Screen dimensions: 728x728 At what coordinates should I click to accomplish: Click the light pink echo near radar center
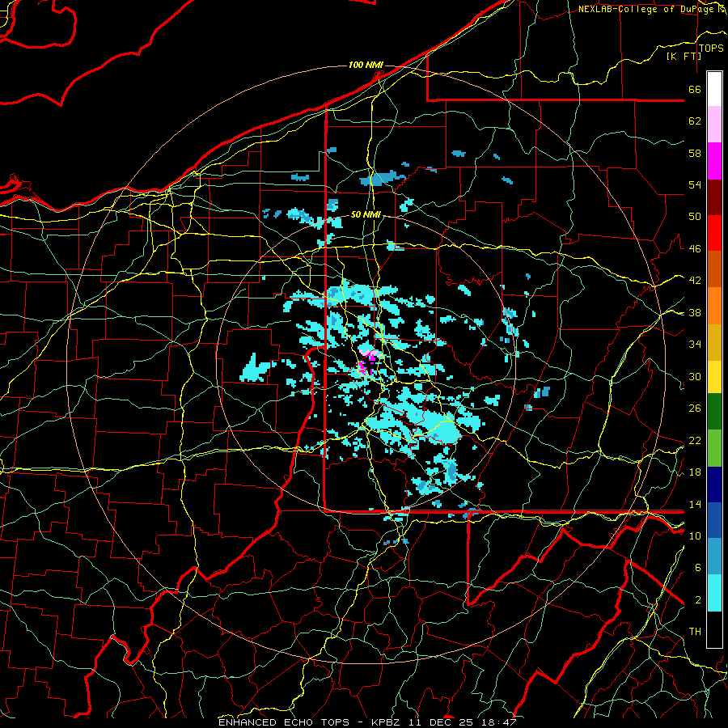coord(370,353)
